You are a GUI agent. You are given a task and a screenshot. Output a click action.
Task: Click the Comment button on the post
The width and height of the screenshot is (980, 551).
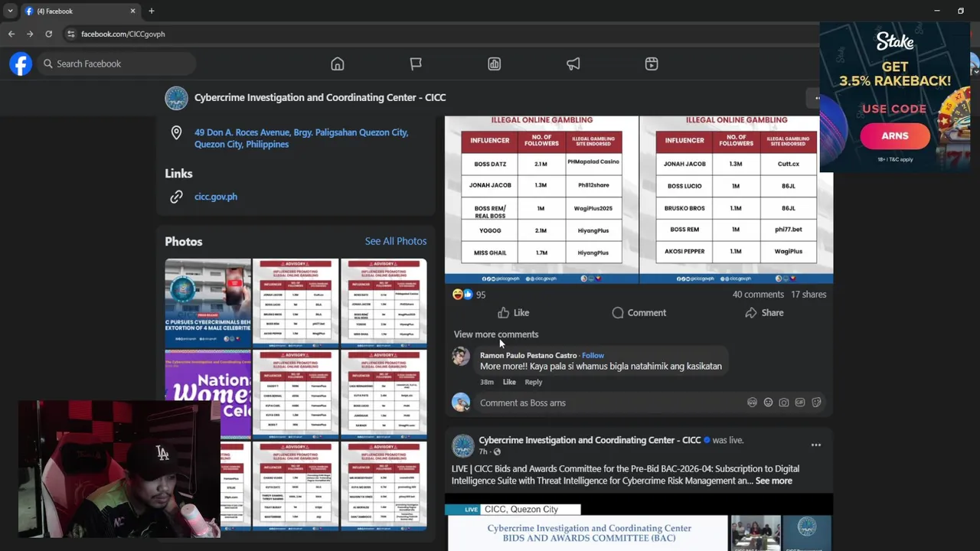[639, 312]
